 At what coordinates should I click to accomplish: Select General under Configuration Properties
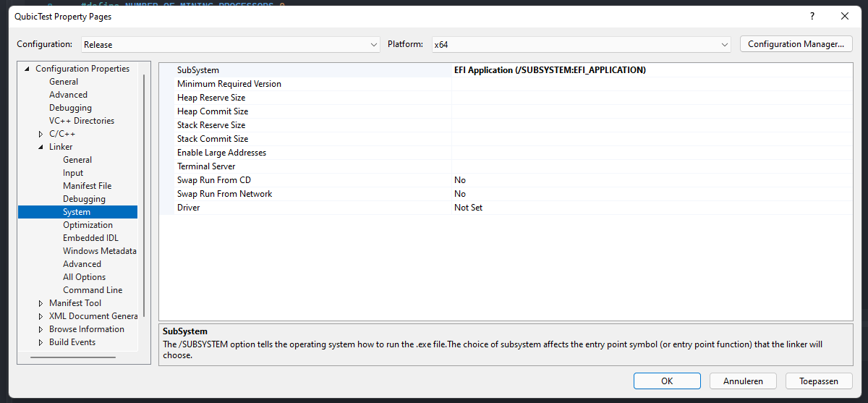pos(64,82)
